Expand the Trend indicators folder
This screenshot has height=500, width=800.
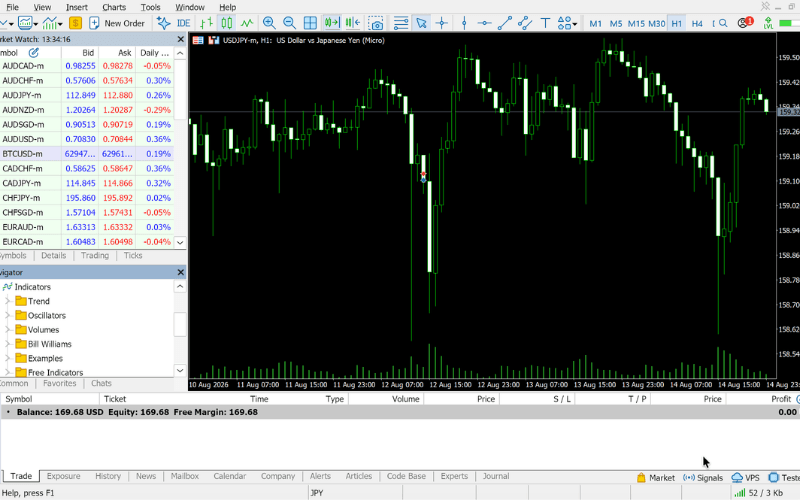(x=7, y=301)
